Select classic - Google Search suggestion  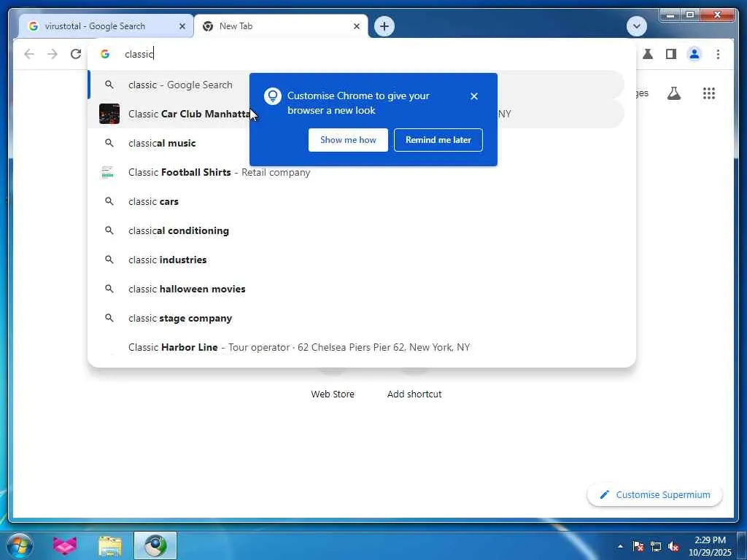point(356,85)
